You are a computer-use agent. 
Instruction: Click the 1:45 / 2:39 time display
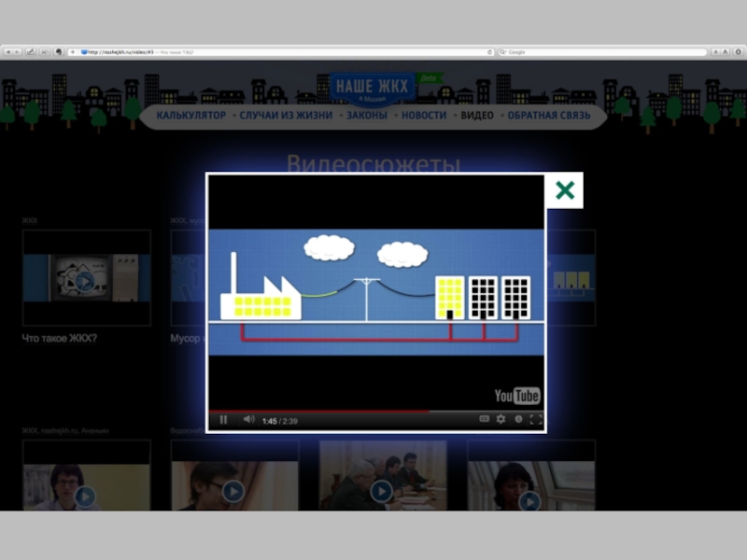pyautogui.click(x=279, y=421)
